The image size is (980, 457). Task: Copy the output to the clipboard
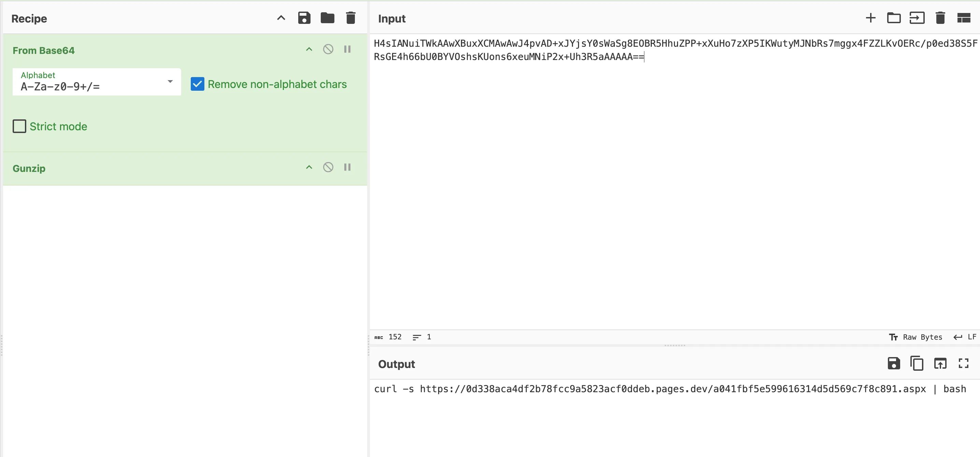coord(917,364)
